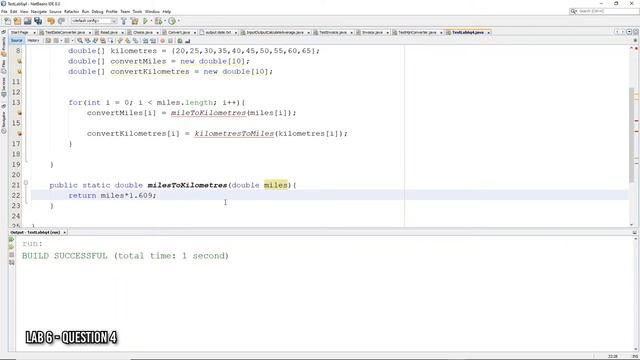Click the Build Project hammer icon

(x=124, y=21)
